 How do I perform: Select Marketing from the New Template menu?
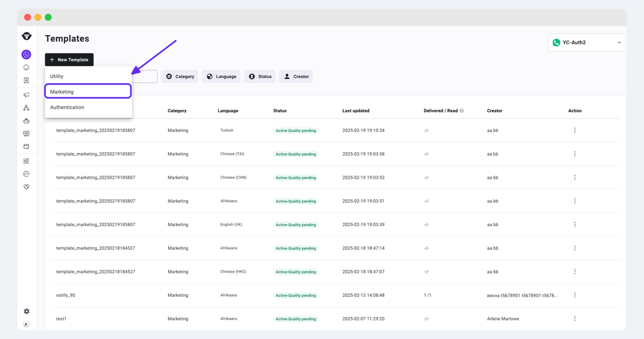coord(88,92)
